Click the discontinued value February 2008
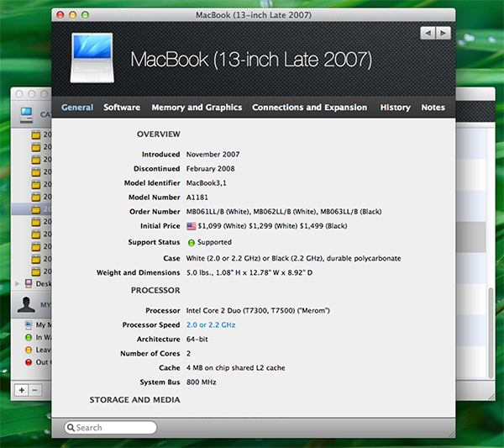 coord(211,168)
